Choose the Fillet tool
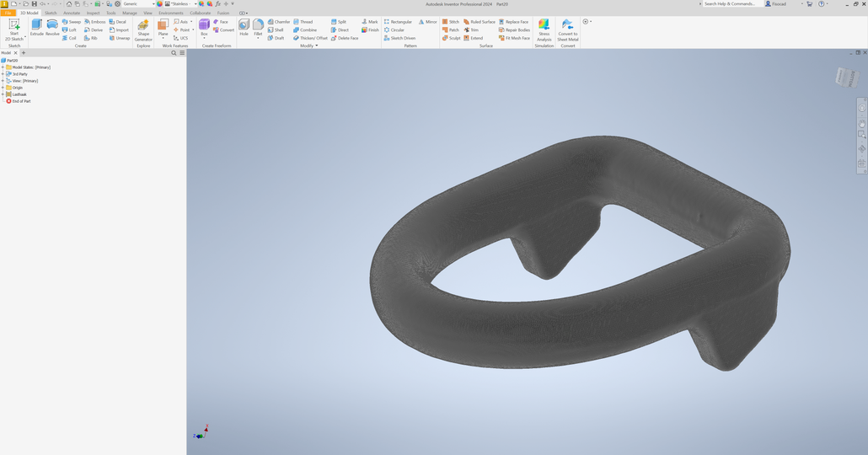The image size is (868, 455). (x=258, y=27)
